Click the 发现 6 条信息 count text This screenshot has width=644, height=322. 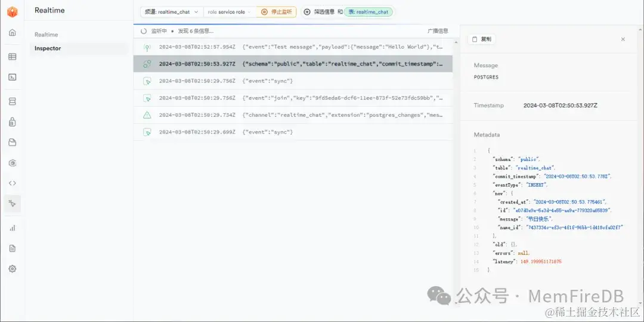(196, 31)
